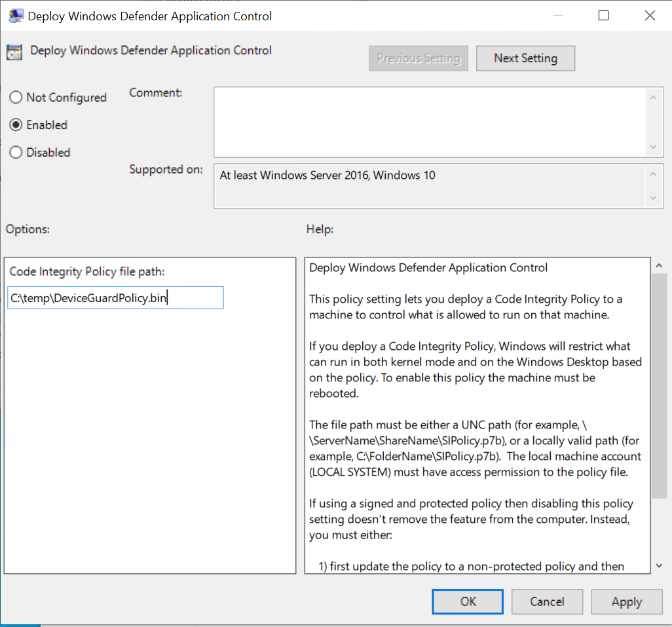Click the policy setting icon beside the heading
Viewport: 672px width, 627px height.
tap(15, 52)
